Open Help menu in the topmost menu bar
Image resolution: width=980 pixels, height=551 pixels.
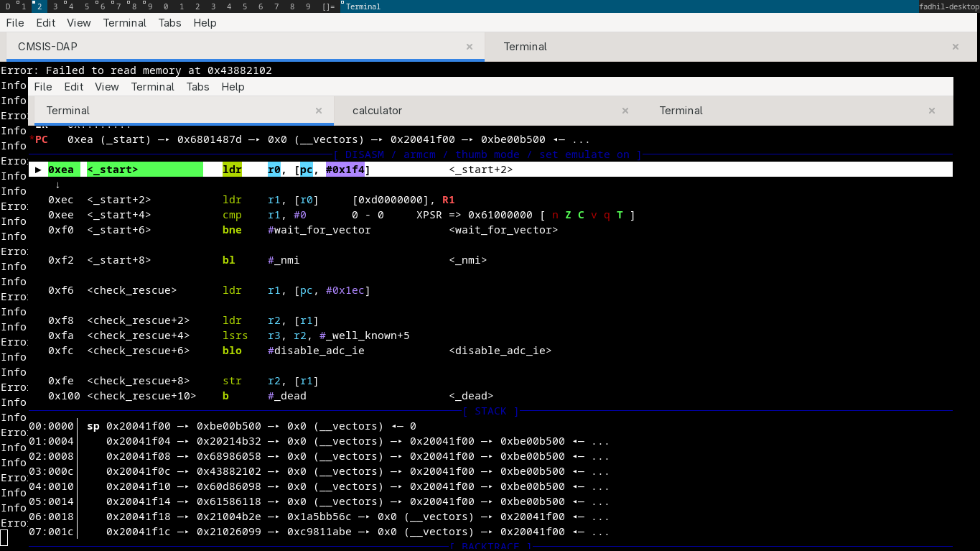[205, 23]
